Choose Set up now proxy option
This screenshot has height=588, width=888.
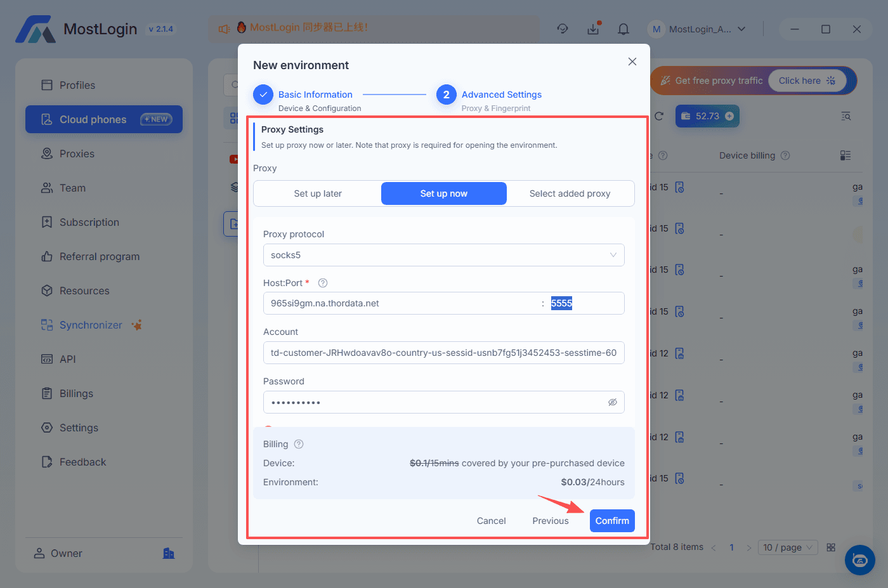(x=444, y=193)
